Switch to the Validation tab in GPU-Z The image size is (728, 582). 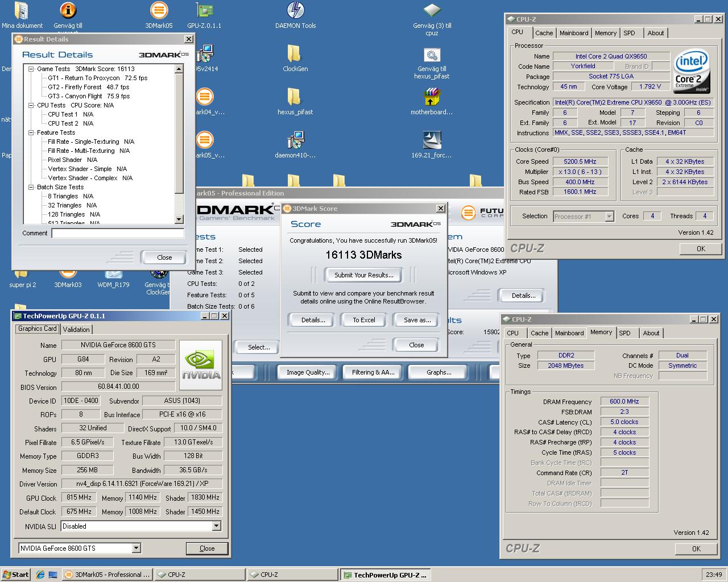pyautogui.click(x=76, y=330)
